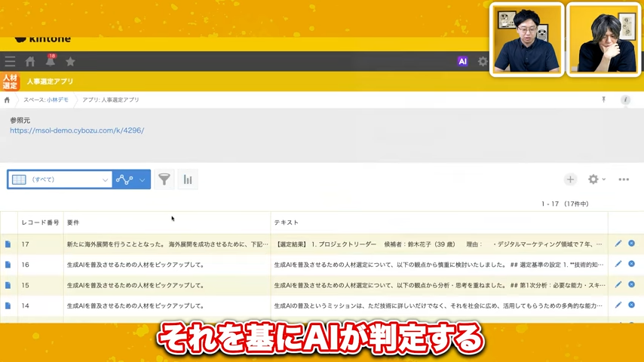This screenshot has width=644, height=362.
Task: Delete record 17 with the x icon
Action: click(632, 244)
